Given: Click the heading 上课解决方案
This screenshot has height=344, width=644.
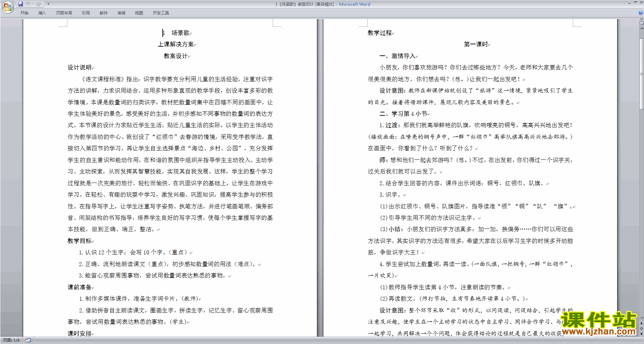Looking at the screenshot, I should coord(176,44).
